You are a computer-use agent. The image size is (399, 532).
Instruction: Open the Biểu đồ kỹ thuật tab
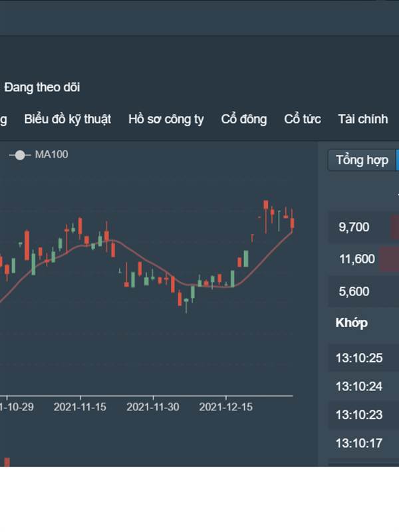tap(68, 119)
